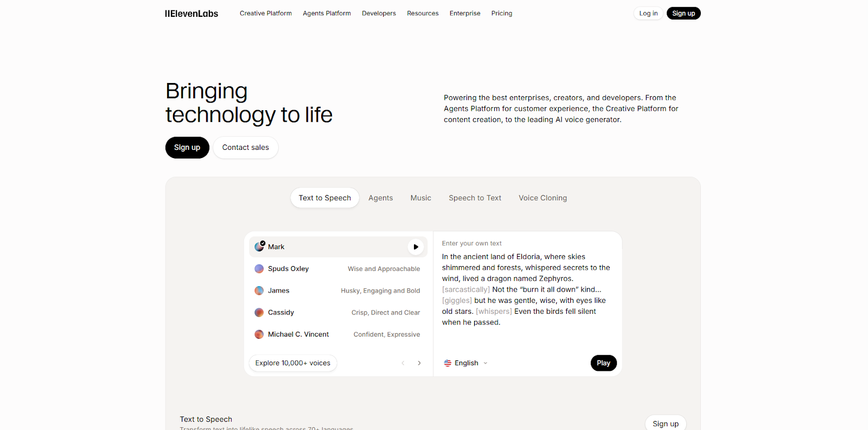Click the [whispers] tag in text
This screenshot has height=430, width=868.
tap(494, 312)
